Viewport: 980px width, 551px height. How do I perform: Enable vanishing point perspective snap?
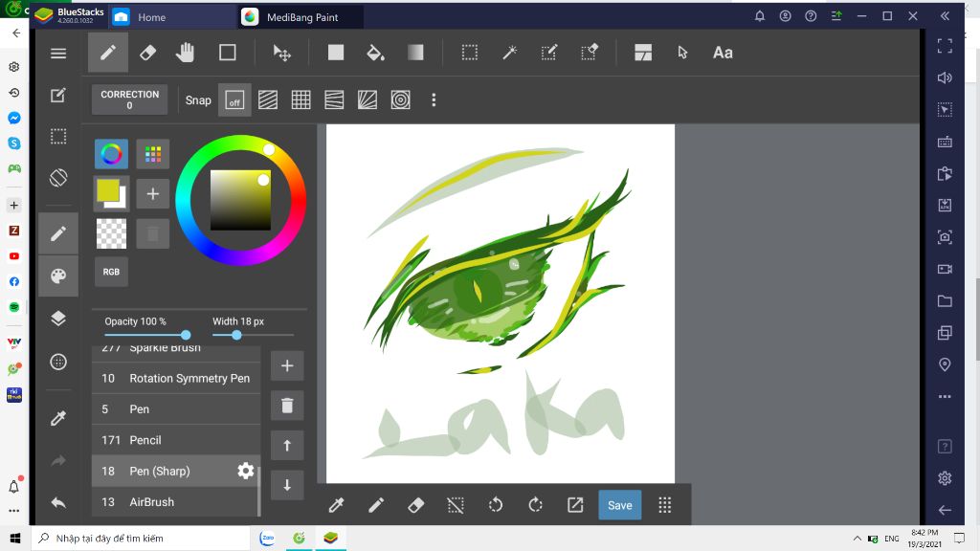(x=334, y=99)
